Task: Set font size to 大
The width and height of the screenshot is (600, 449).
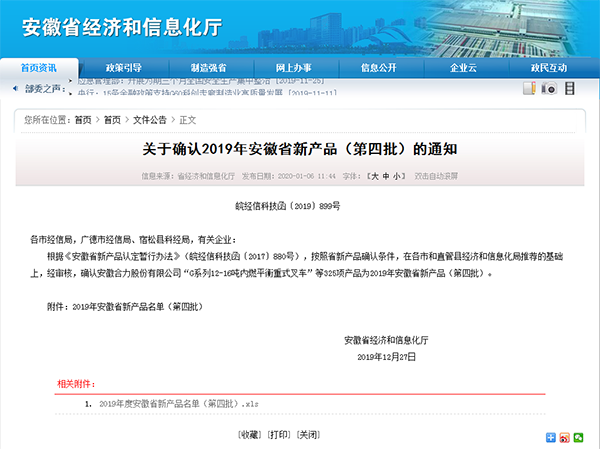Action: [x=374, y=176]
